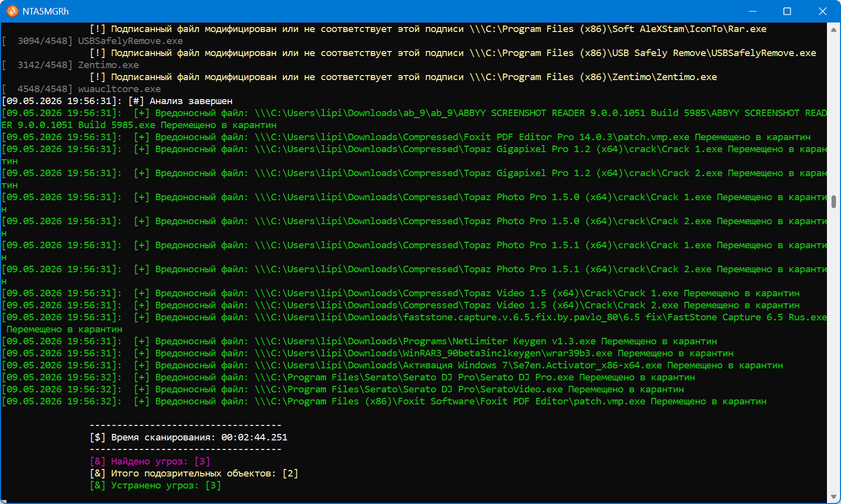Click the USB Safely Remove signature warning line
This screenshot has width=841, height=504.
click(x=453, y=53)
